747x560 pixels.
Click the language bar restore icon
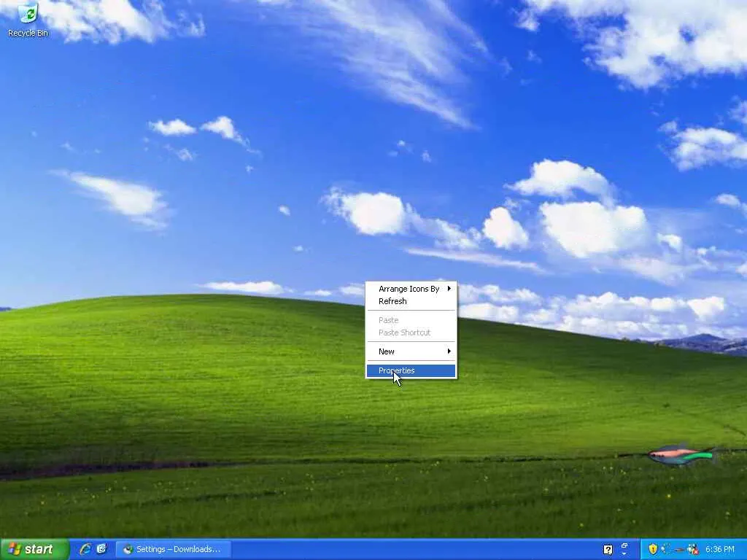(x=624, y=545)
